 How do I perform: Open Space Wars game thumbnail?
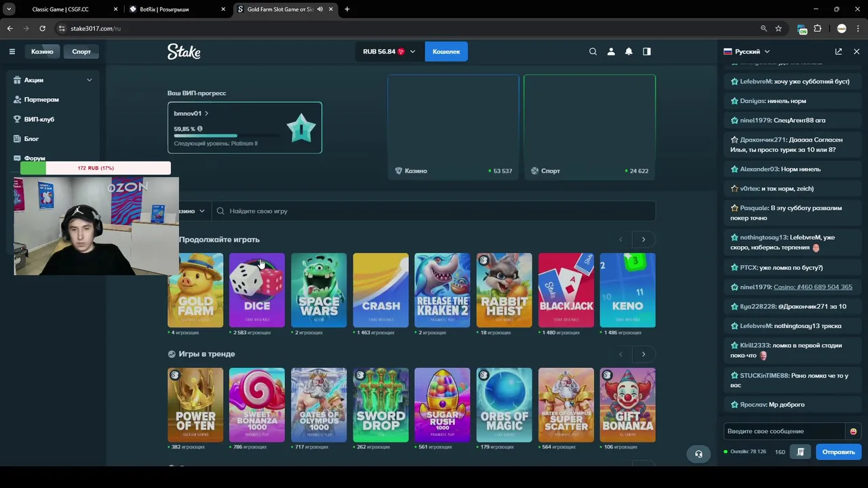[319, 290]
